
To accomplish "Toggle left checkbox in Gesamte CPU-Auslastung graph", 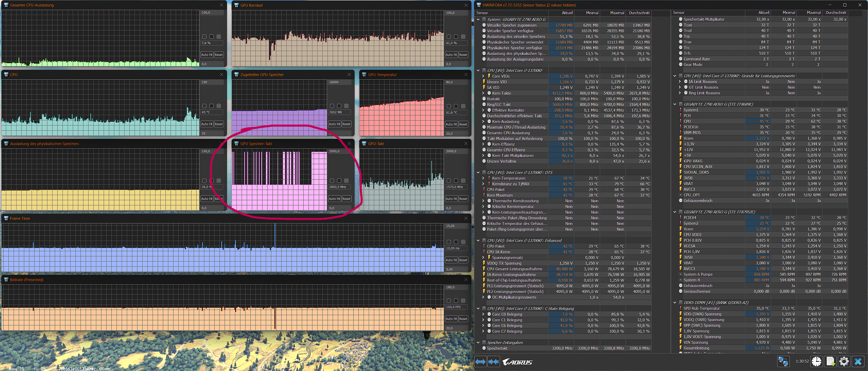I will pyautogui.click(x=204, y=36).
